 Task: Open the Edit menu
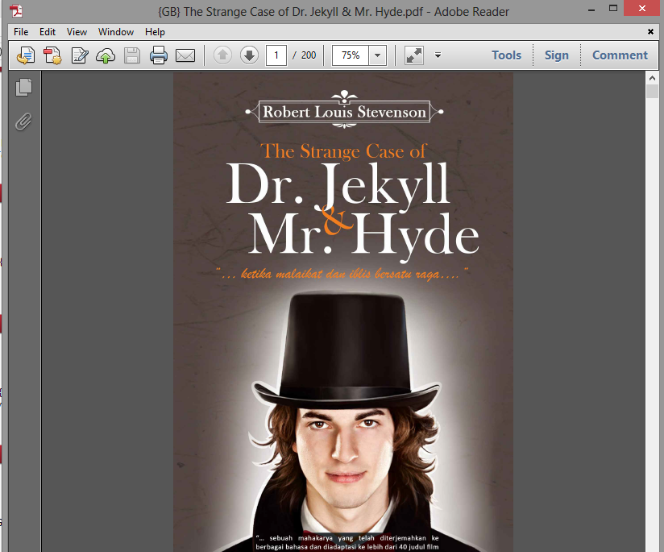point(47,32)
